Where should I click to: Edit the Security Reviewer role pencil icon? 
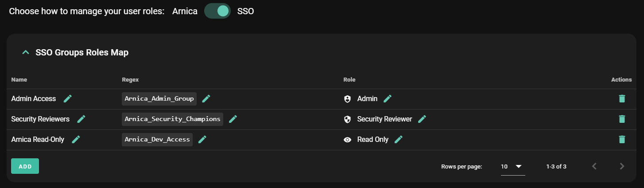pyautogui.click(x=422, y=119)
